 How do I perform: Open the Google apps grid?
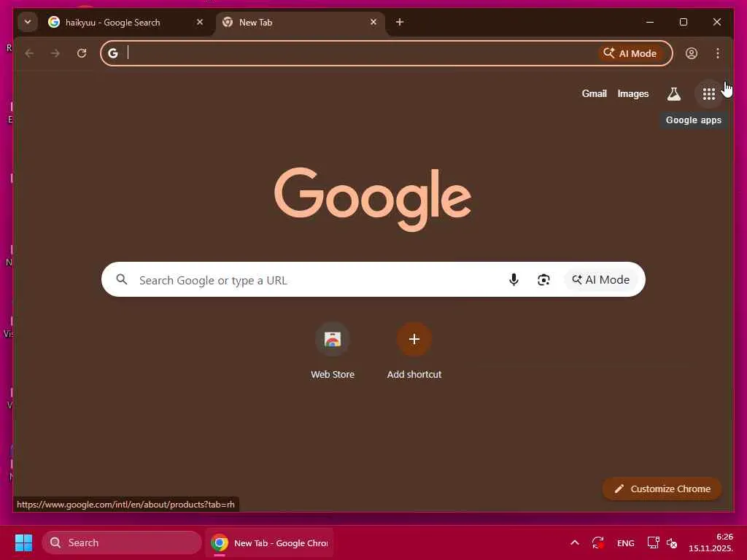click(x=709, y=94)
